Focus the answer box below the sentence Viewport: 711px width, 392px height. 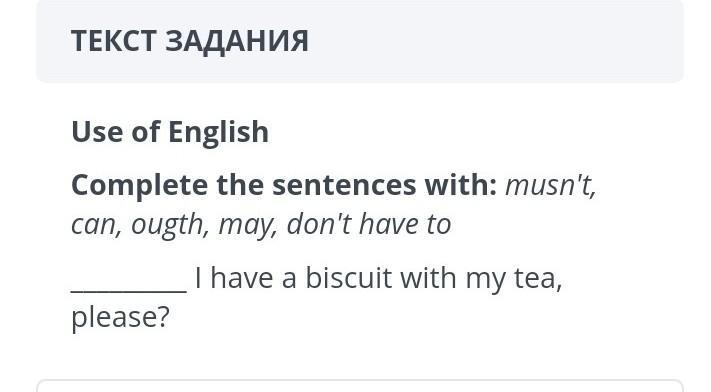[360, 386]
